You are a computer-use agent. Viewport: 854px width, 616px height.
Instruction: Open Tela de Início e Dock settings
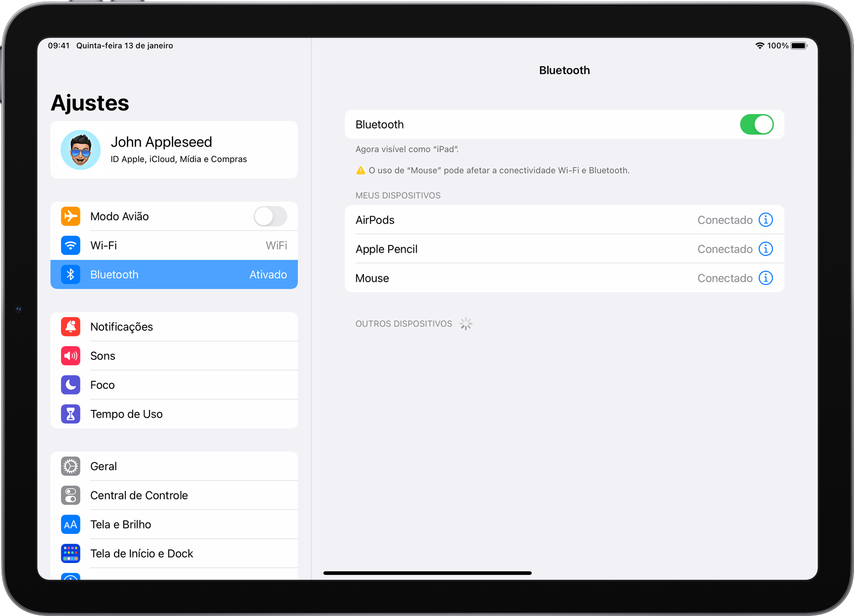click(142, 554)
